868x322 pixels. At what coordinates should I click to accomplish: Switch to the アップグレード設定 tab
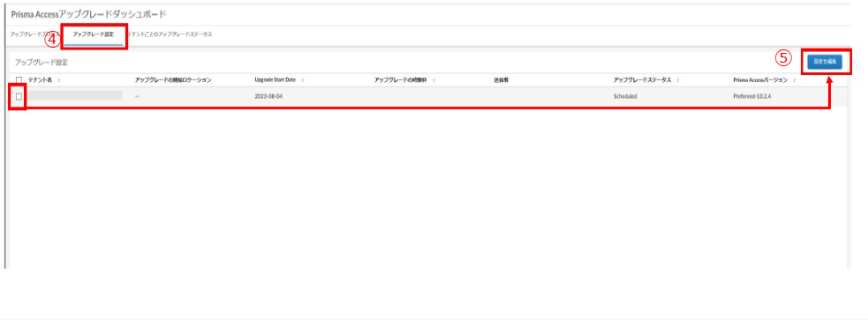point(93,34)
